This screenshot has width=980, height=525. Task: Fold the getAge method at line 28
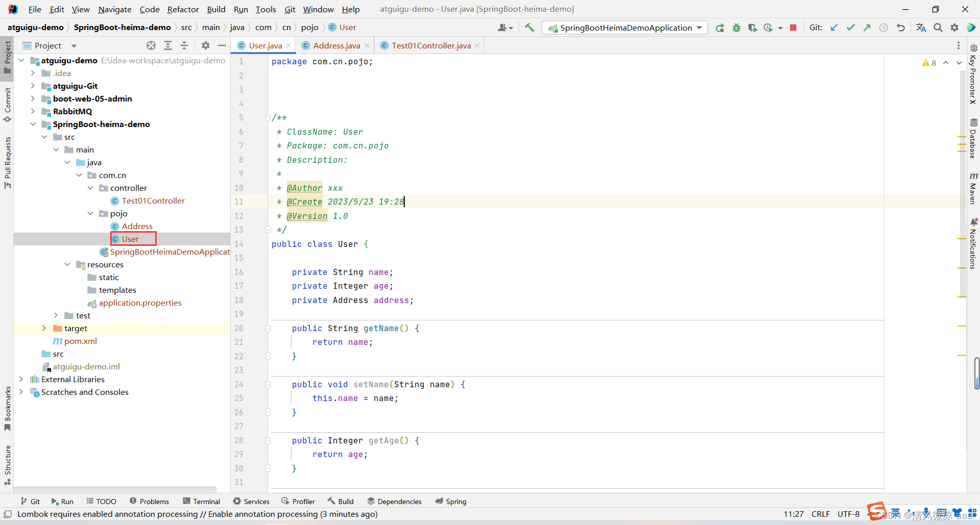(267, 441)
